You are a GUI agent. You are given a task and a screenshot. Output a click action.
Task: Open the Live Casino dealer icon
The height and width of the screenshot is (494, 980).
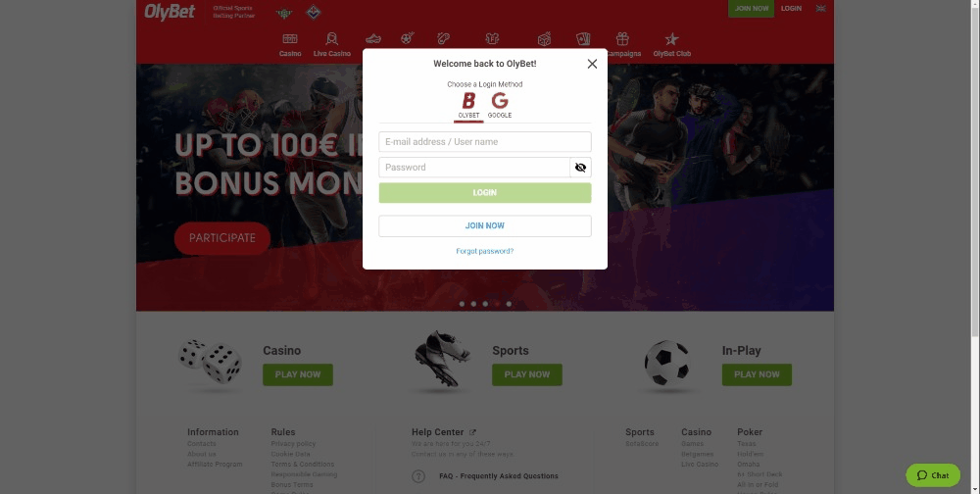pyautogui.click(x=332, y=39)
